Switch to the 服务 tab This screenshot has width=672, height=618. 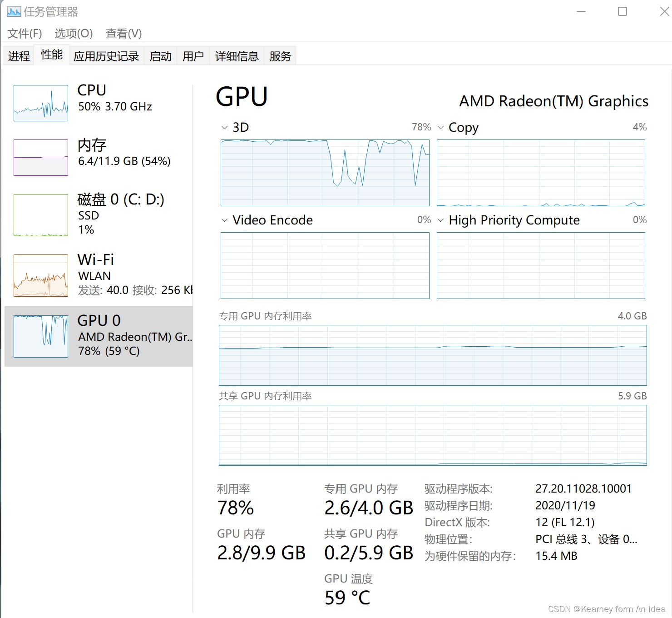coord(280,56)
